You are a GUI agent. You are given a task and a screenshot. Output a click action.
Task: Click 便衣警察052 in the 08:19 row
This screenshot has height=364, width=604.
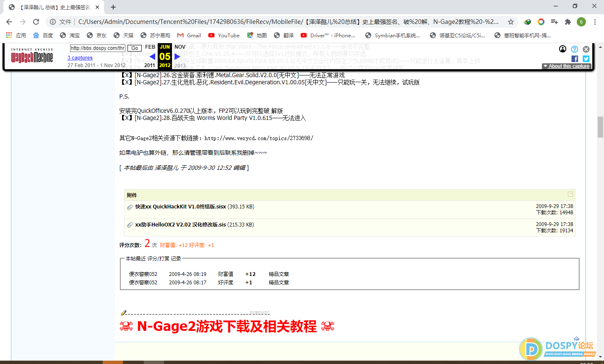[143, 274]
